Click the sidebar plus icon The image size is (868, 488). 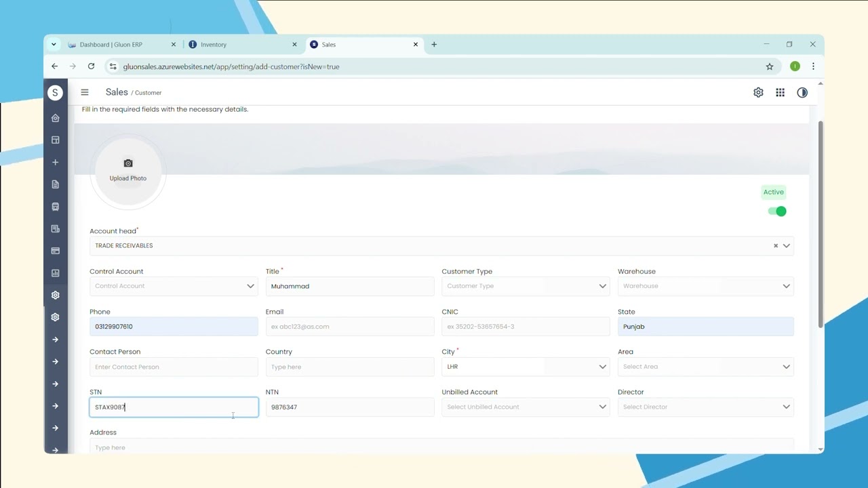56,162
